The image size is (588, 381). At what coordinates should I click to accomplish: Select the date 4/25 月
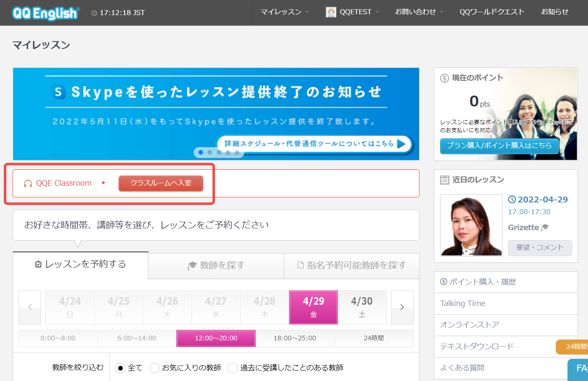(x=119, y=307)
